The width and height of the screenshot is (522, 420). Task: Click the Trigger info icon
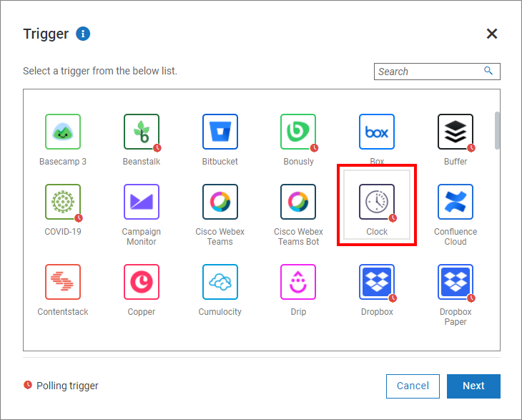pos(83,34)
